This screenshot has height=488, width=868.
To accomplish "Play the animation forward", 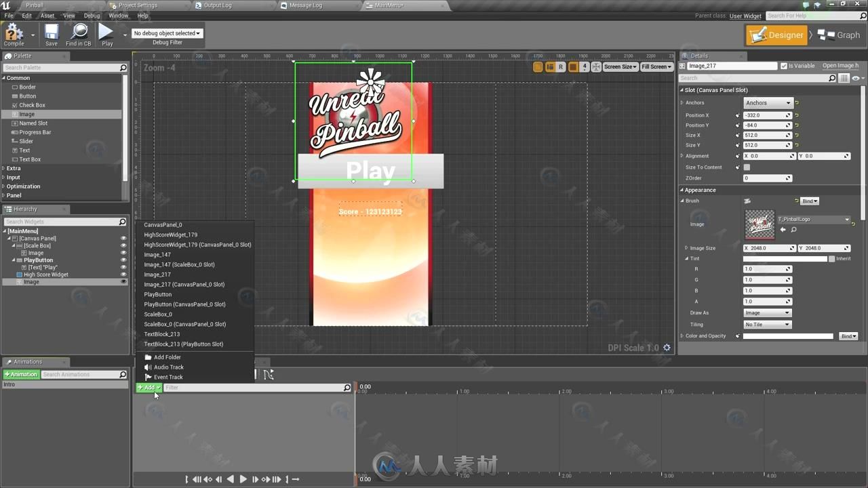I will click(x=243, y=479).
